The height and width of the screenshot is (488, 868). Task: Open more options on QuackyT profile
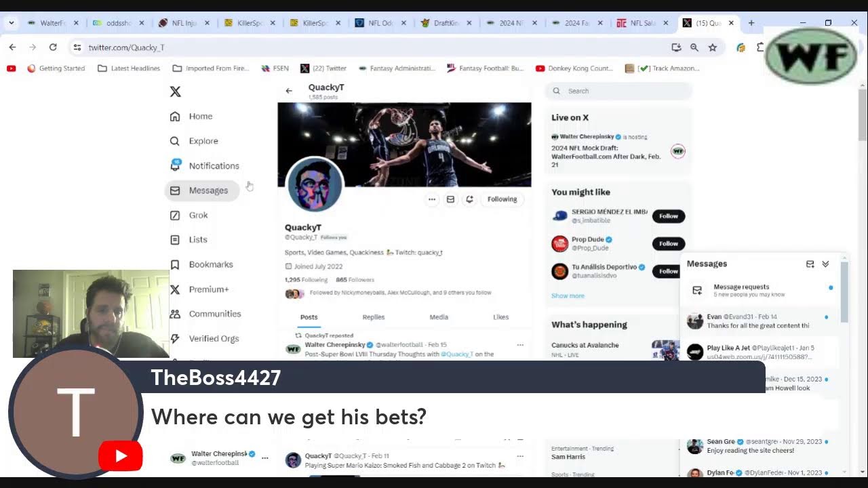(x=431, y=199)
